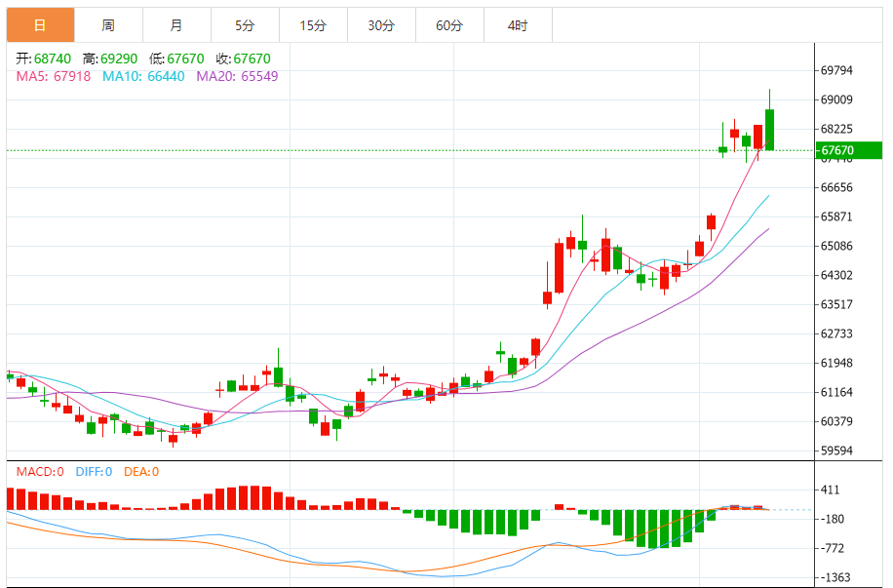Viewport: 893px width, 588px height.
Task: Click the DEA:0 label
Action: (x=141, y=472)
